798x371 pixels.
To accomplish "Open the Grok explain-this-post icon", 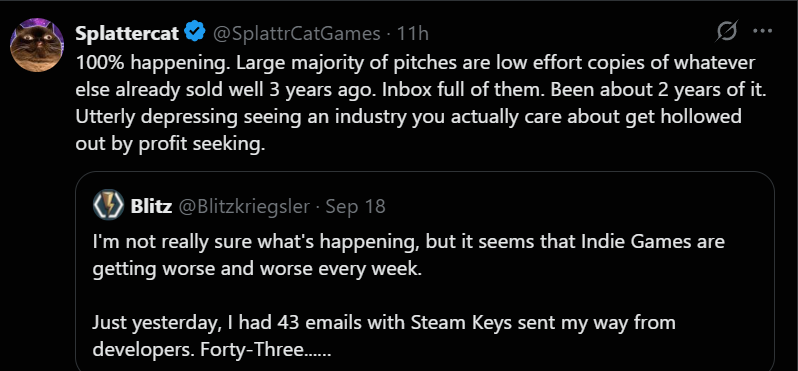I will (x=727, y=33).
